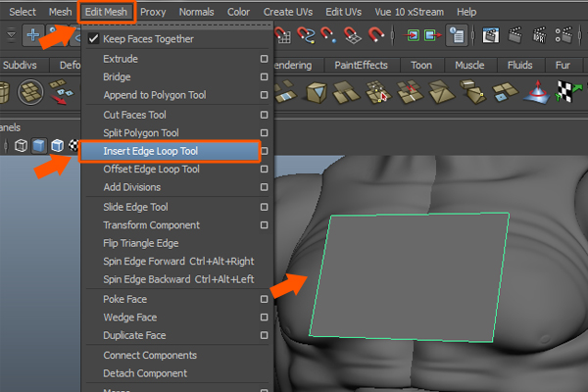This screenshot has height=392, width=588.
Task: Open the Select menu
Action: [23, 12]
